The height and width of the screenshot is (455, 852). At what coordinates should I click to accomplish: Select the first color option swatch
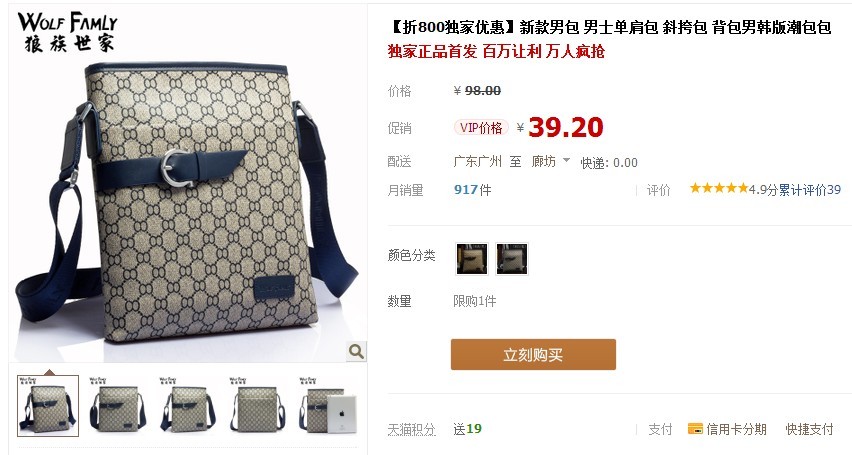[x=472, y=259]
